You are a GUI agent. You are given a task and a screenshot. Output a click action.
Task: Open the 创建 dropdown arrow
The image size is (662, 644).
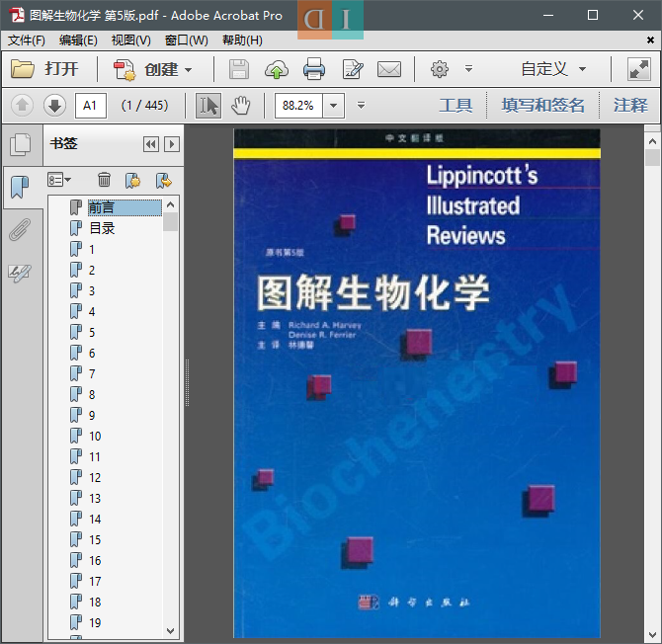(188, 69)
